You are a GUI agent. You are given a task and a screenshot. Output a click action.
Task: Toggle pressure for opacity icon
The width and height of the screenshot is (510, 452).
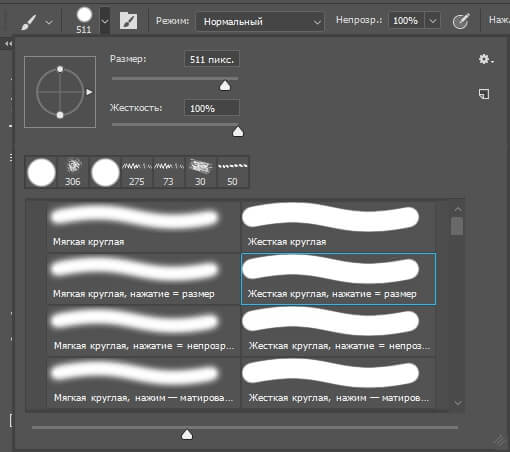pos(461,21)
